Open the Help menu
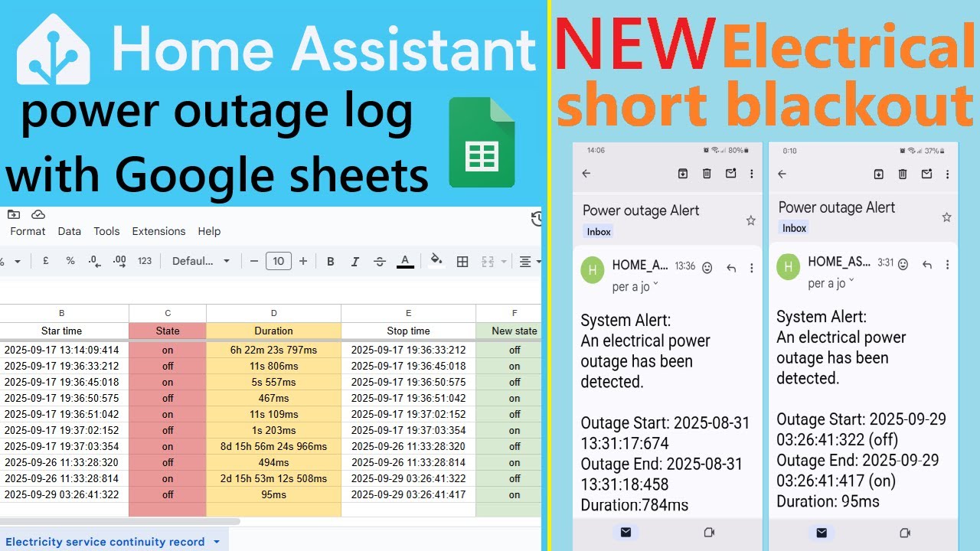Viewport: 980px width, 551px height. click(209, 231)
